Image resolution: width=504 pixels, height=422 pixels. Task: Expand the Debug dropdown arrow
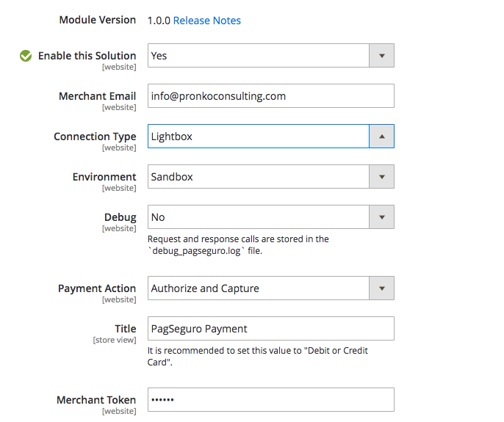pyautogui.click(x=381, y=217)
